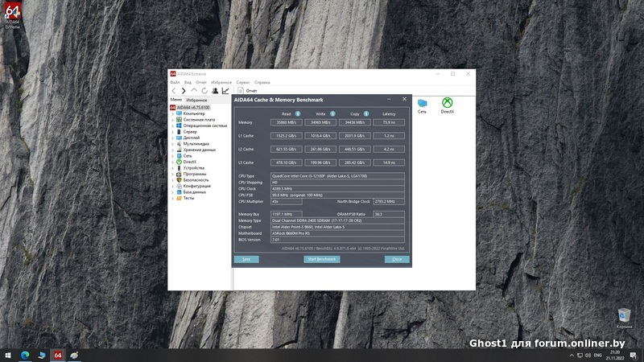Viewport: 644px width, 362px height.
Task: Expand the Компьютер tree node
Action: pos(172,113)
